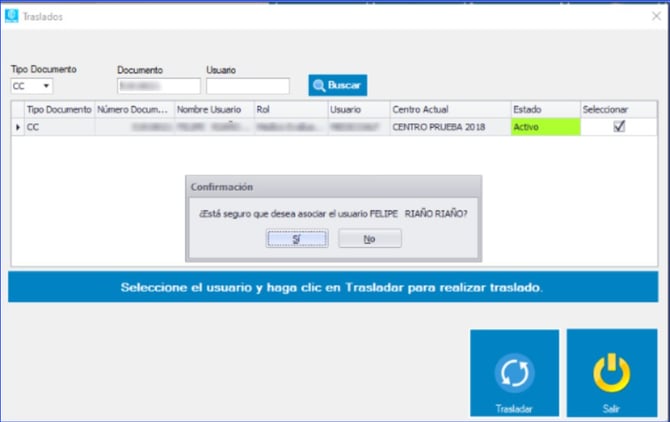
Task: Uncheck the Seleccionar checkbox in first row
Action: (x=619, y=127)
